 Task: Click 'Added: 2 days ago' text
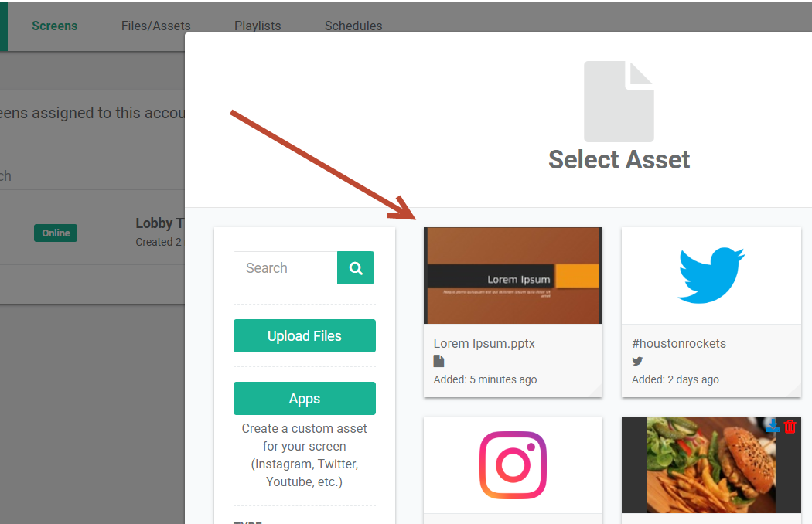click(x=675, y=379)
